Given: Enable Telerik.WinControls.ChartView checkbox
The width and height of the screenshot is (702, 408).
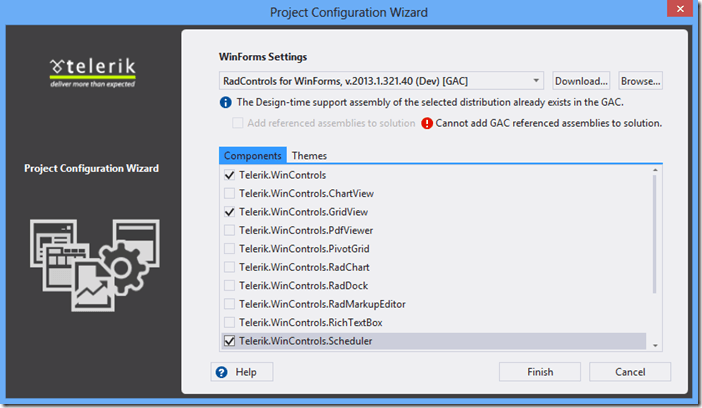Looking at the screenshot, I should click(229, 193).
